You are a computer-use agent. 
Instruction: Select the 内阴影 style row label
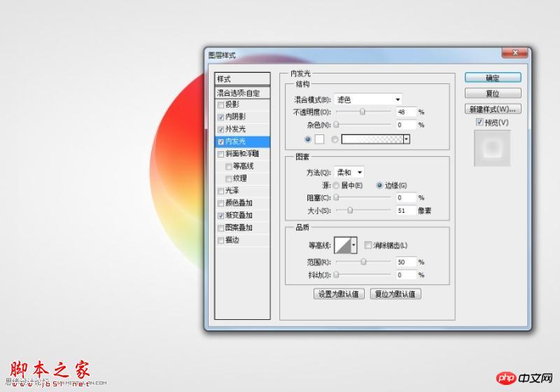(x=235, y=117)
